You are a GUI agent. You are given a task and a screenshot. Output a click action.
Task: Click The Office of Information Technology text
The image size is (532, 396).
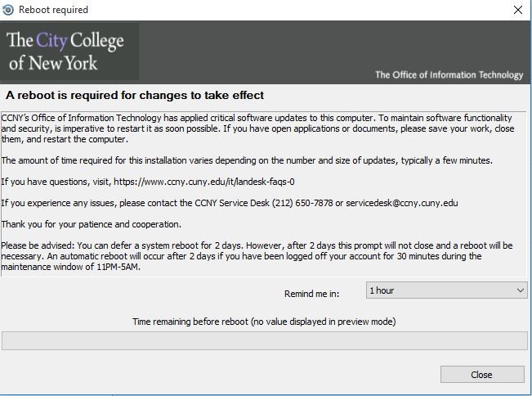pos(449,74)
